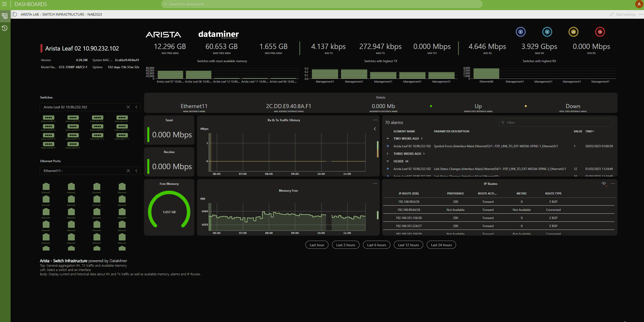
Task: Collapse the TWO WEEKS AGO alarm group
Action: pos(388,138)
